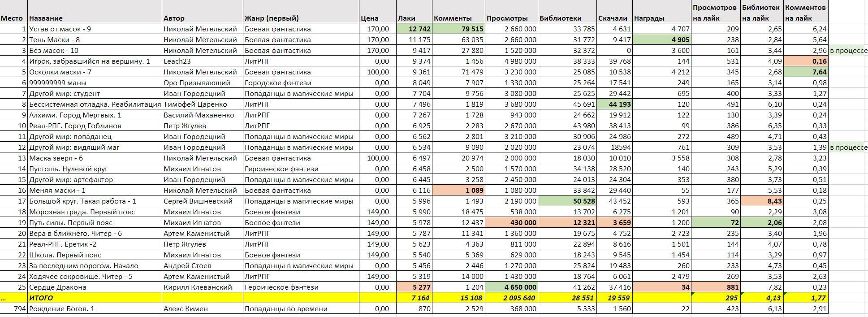Select the green awards cell 4 905

point(661,40)
